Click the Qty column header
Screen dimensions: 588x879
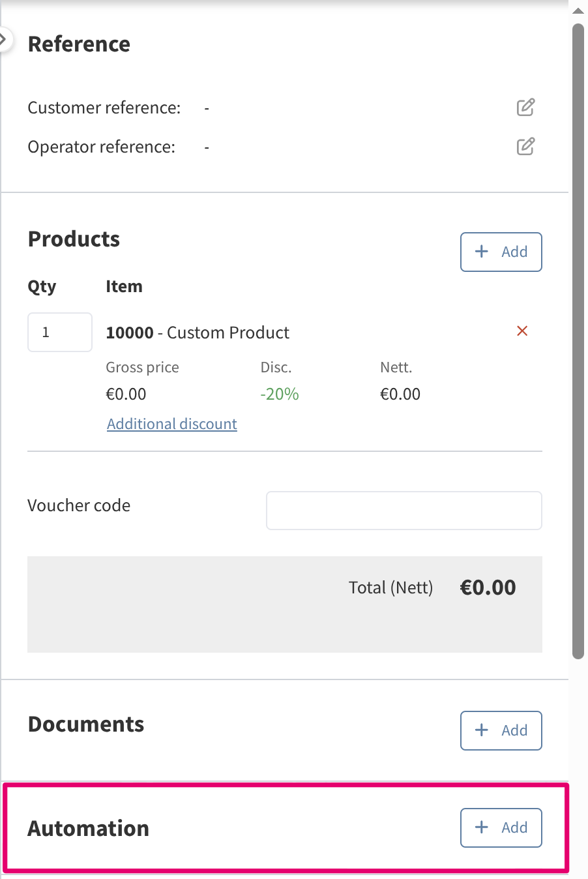pos(42,287)
